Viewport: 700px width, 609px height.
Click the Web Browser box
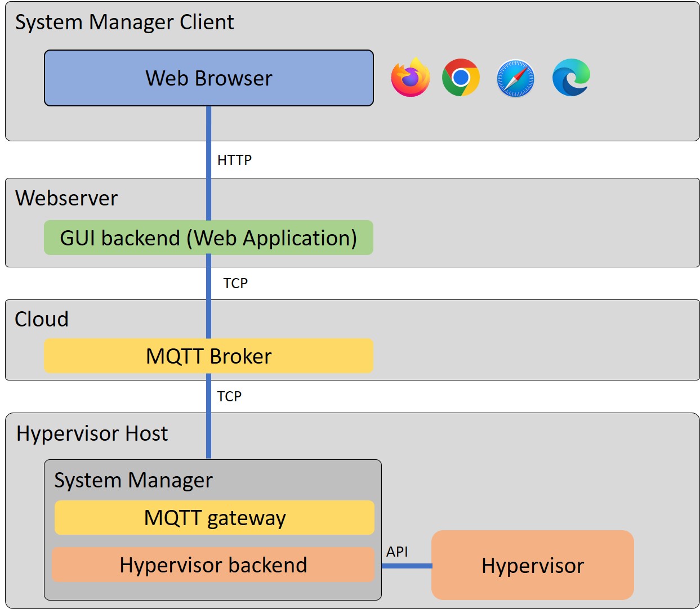click(x=209, y=78)
